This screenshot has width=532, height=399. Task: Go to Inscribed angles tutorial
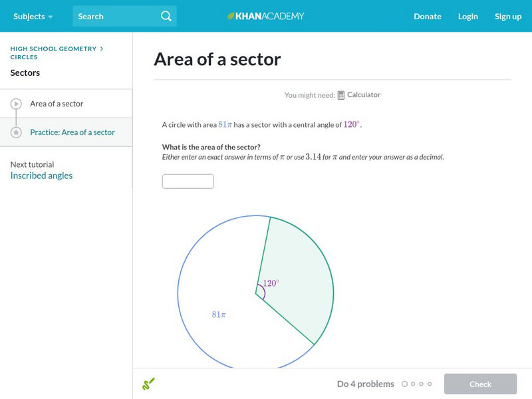[x=41, y=176]
